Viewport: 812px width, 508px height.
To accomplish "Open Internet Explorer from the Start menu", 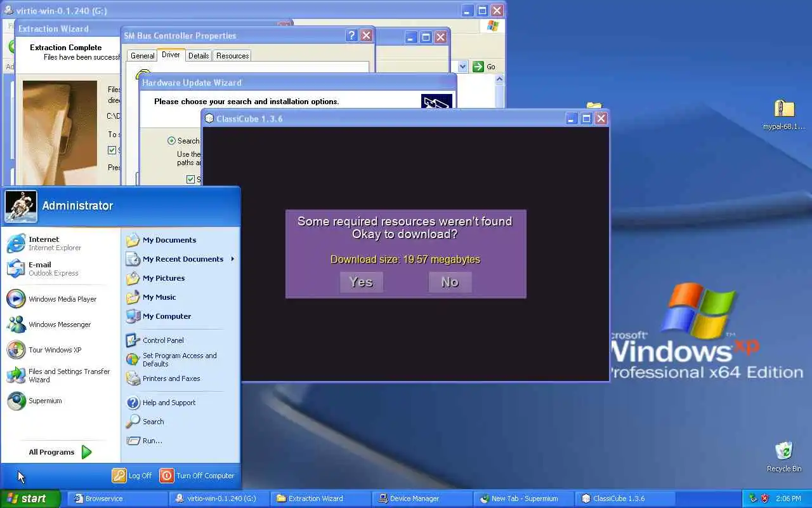I will (x=61, y=244).
